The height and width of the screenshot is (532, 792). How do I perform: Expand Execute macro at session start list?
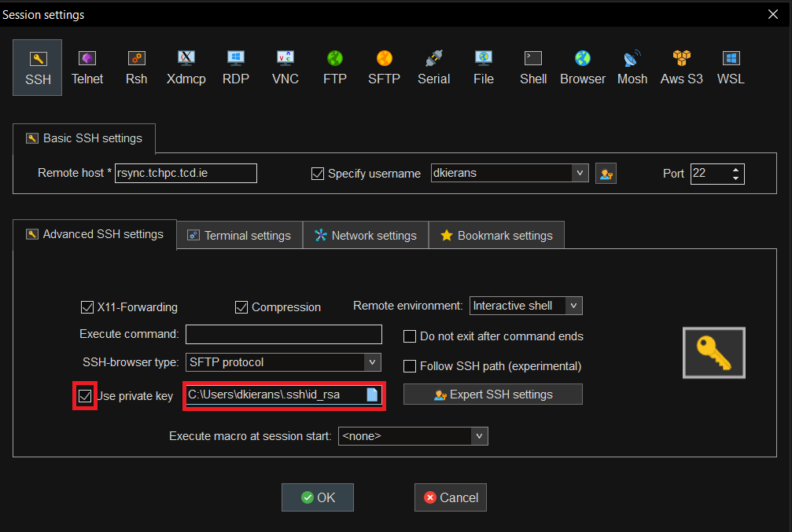479,435
